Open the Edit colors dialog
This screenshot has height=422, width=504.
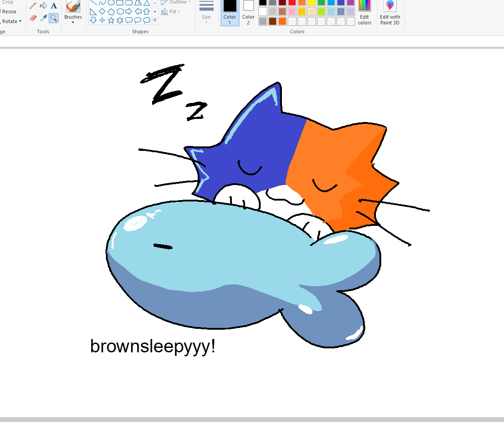coord(364,13)
